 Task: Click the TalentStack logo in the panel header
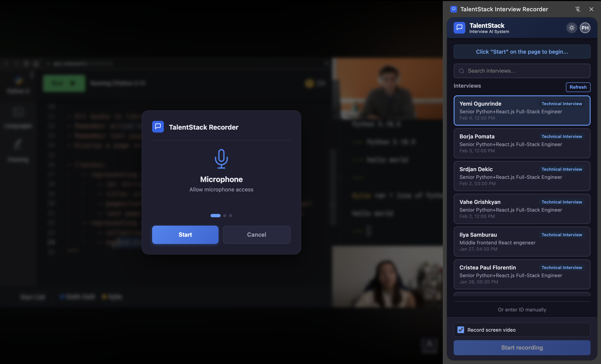tap(459, 28)
